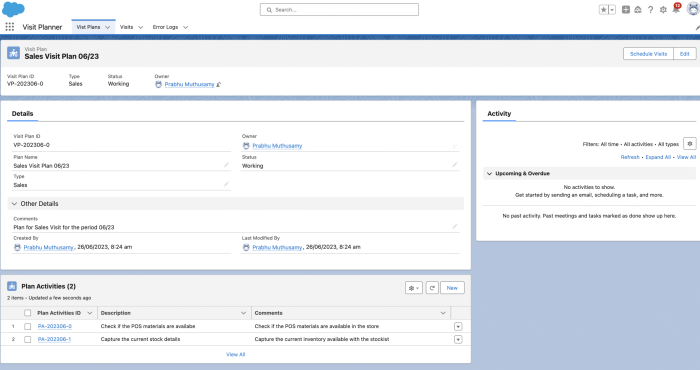Edit Plan Name pencil icon

pos(226,165)
